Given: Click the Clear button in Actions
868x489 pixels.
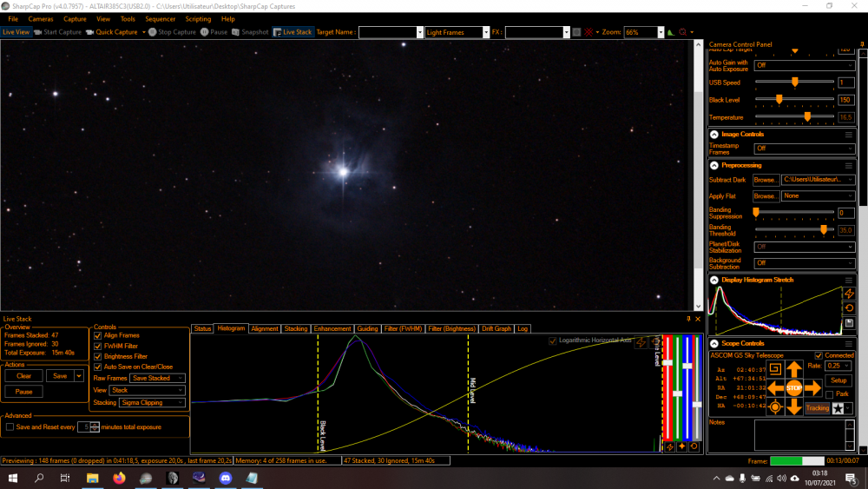Looking at the screenshot, I should click(23, 376).
